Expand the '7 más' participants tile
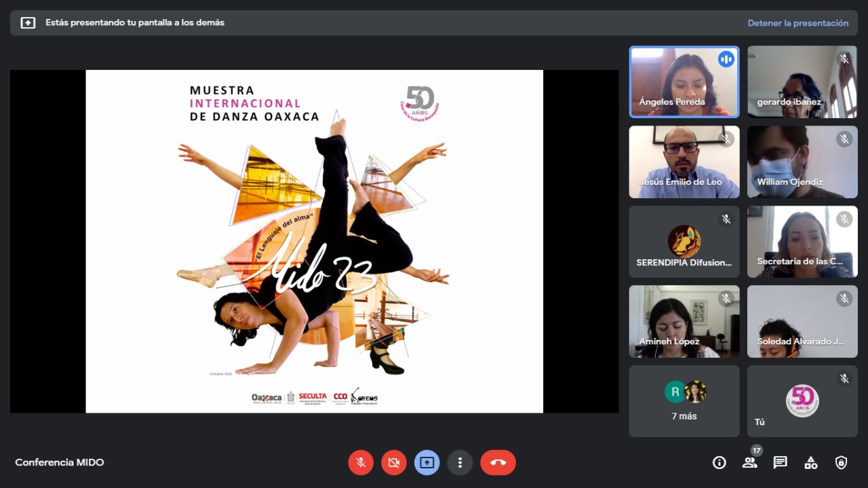Image resolution: width=868 pixels, height=488 pixels. [x=684, y=401]
